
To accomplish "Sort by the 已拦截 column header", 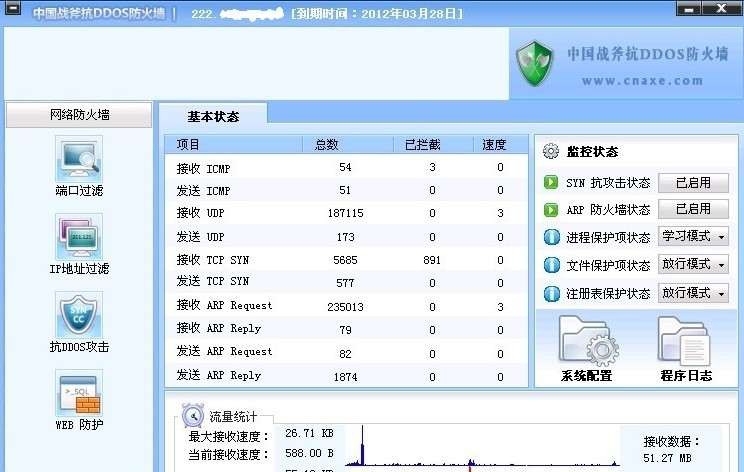I will pos(433,144).
